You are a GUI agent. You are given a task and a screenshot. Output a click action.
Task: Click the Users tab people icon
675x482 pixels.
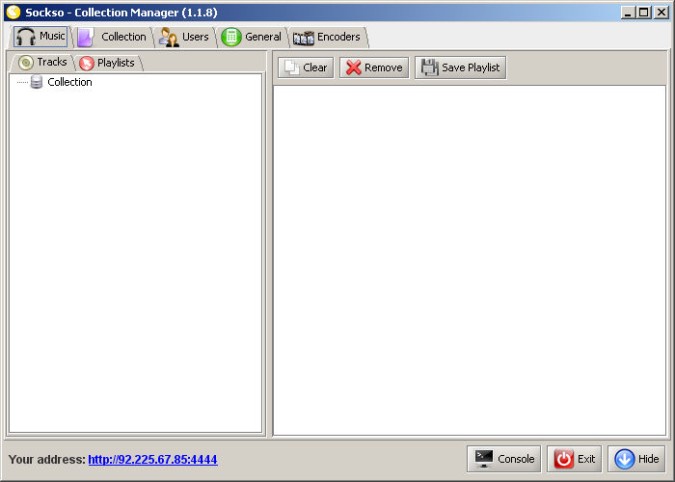pos(168,37)
